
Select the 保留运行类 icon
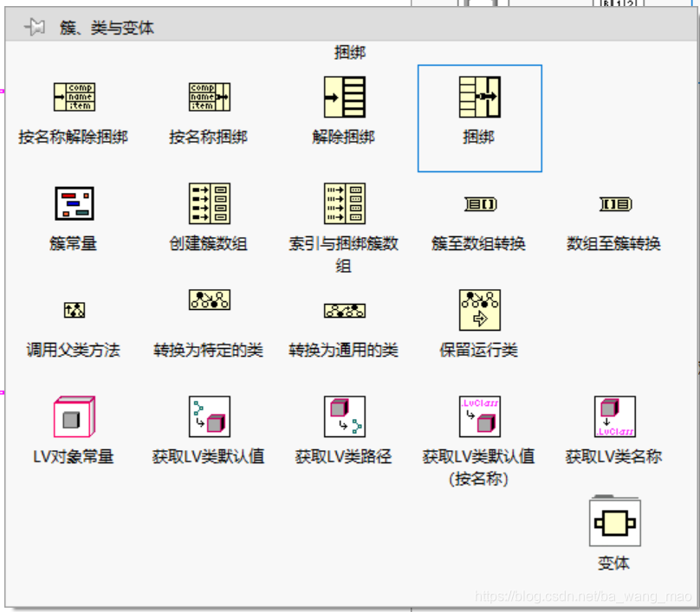click(x=480, y=310)
